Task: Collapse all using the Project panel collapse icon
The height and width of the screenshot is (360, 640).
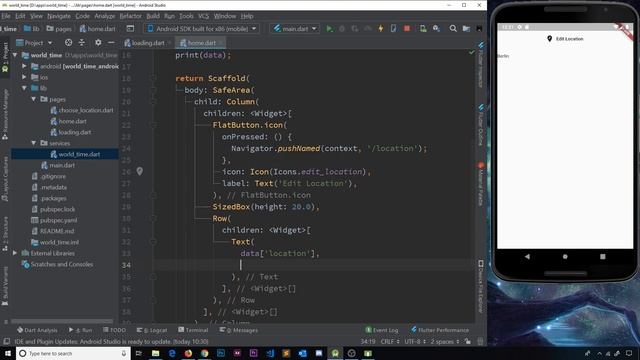Action: coord(82,42)
